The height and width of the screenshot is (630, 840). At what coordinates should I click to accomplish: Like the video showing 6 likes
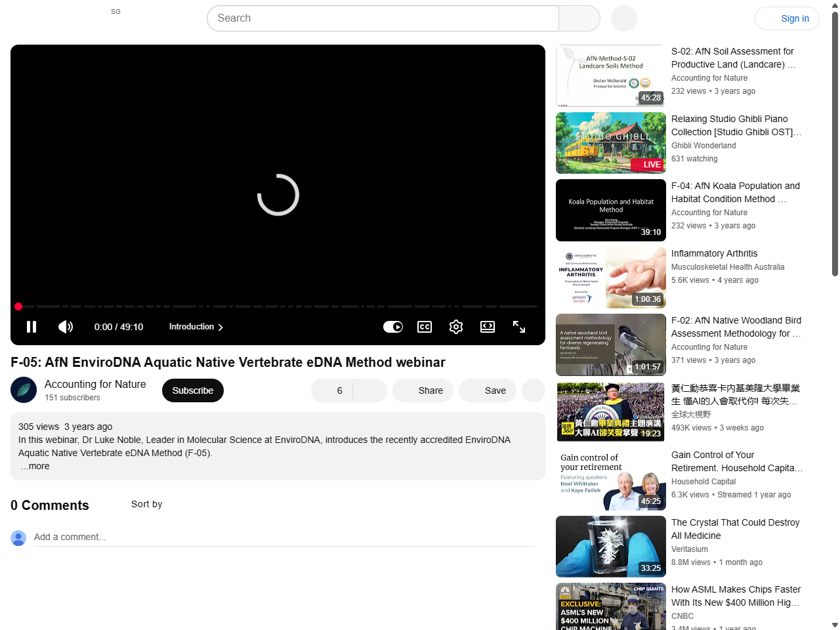(x=332, y=390)
